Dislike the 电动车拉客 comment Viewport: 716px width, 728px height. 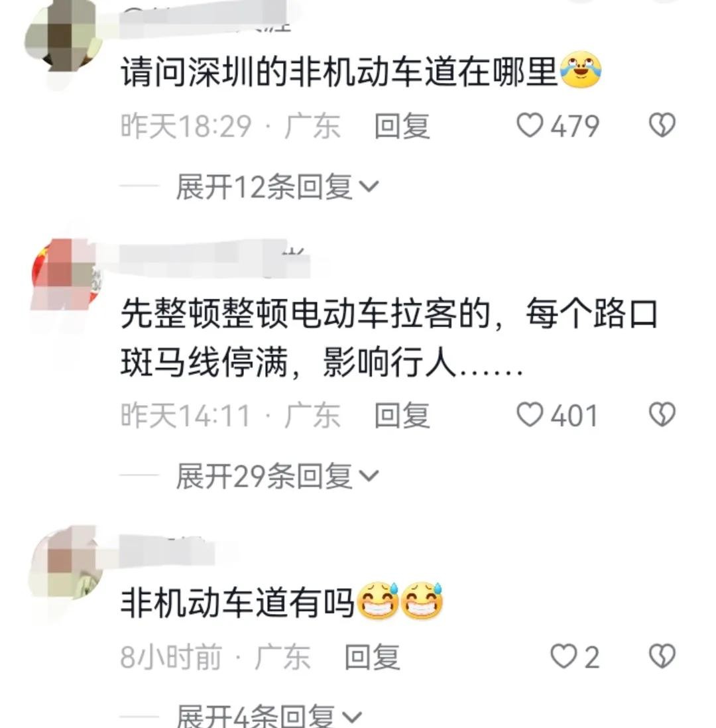[662, 414]
